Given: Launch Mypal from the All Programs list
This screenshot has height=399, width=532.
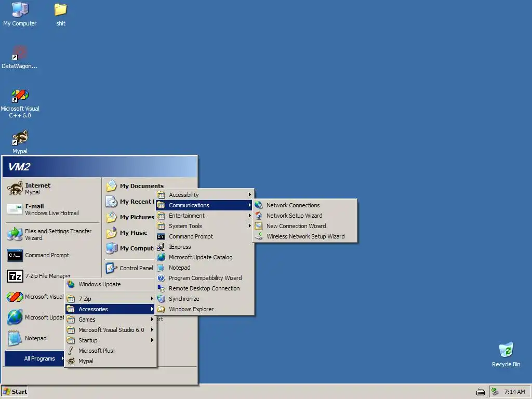Looking at the screenshot, I should click(x=110, y=361).
